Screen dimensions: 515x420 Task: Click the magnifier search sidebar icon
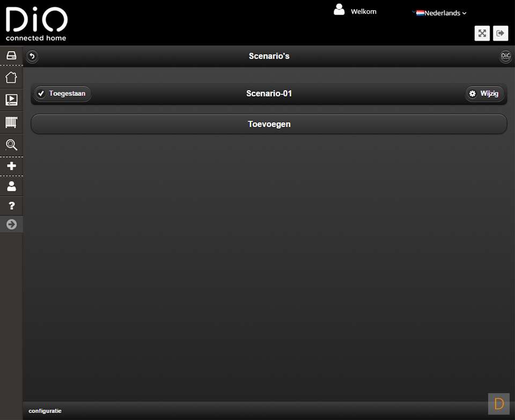point(11,144)
